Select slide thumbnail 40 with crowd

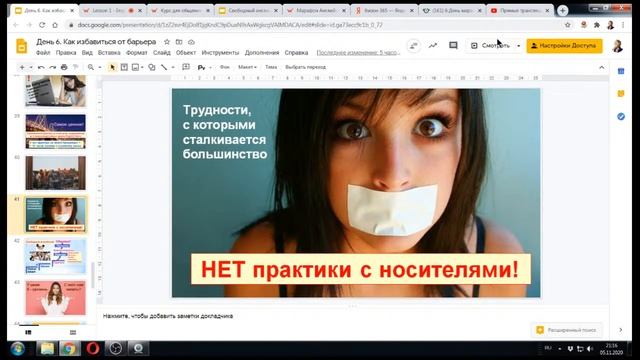pyautogui.click(x=56, y=173)
